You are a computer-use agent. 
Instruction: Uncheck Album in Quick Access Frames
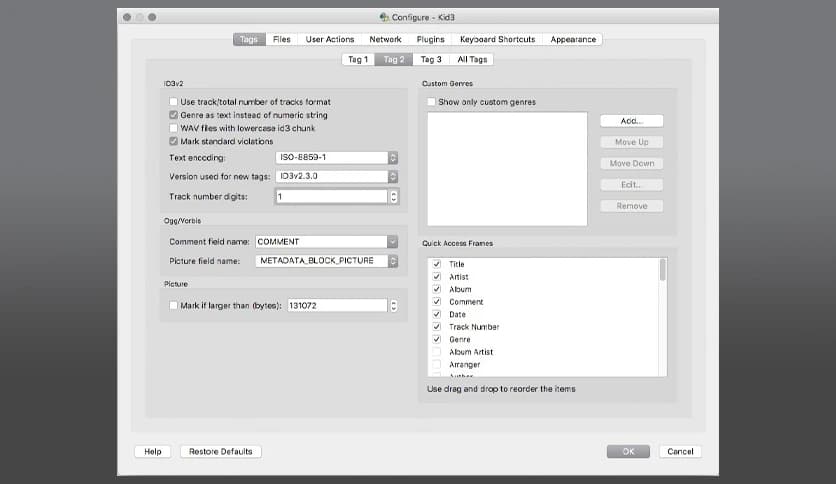[437, 289]
